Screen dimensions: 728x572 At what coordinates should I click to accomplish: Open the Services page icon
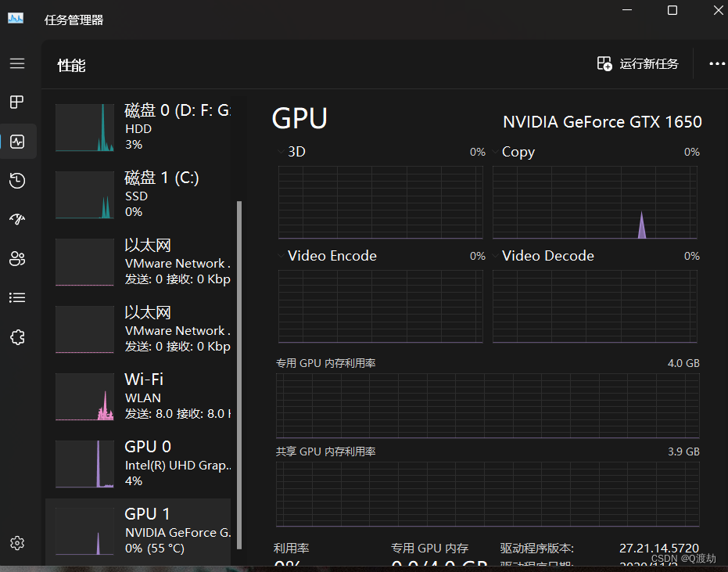pos(17,337)
